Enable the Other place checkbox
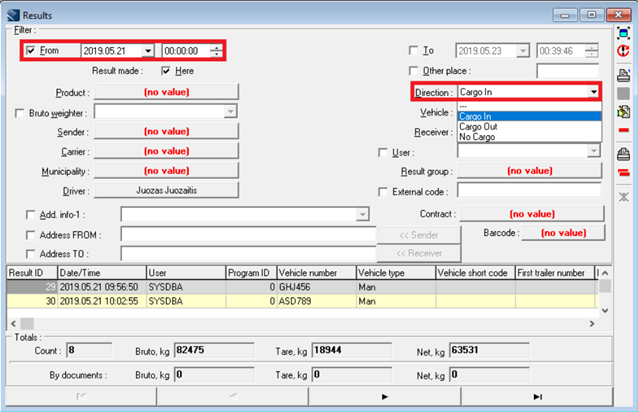Image resolution: width=638 pixels, height=412 pixels. pos(413,71)
